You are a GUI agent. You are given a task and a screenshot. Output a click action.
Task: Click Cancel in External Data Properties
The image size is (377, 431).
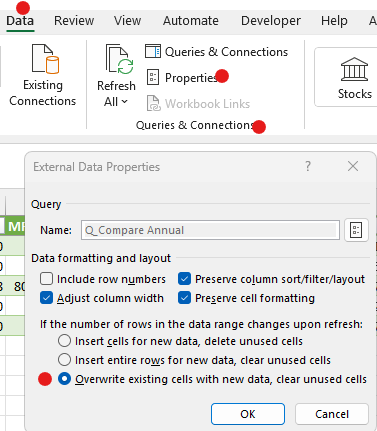(332, 414)
